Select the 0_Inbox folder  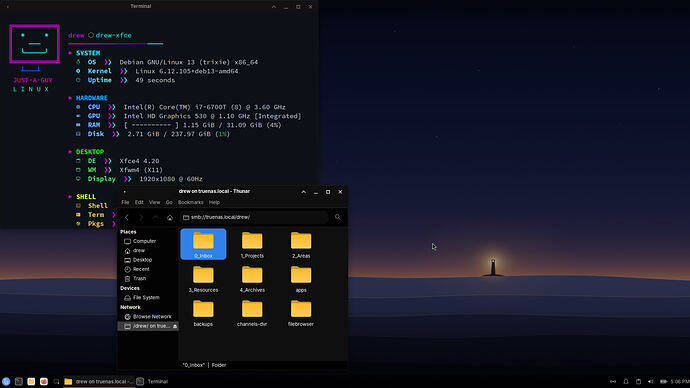(203, 244)
